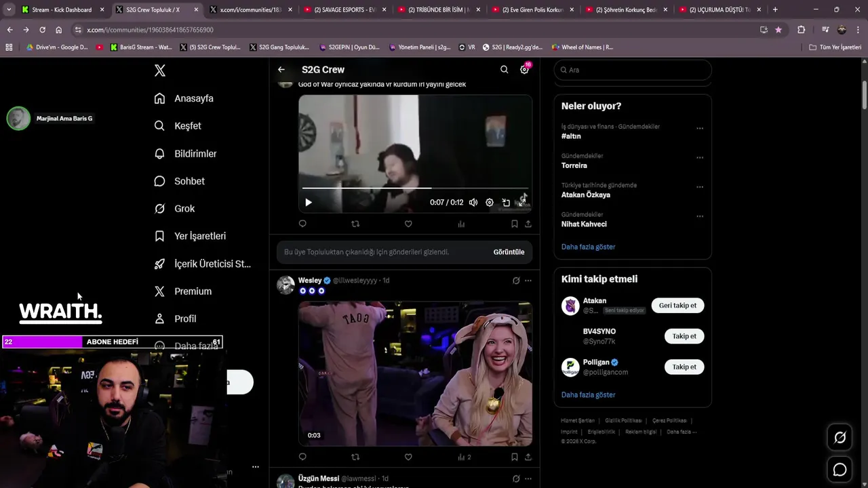The height and width of the screenshot is (488, 868).
Task: Follow back Atakan with Geri takip et
Action: (x=677, y=306)
